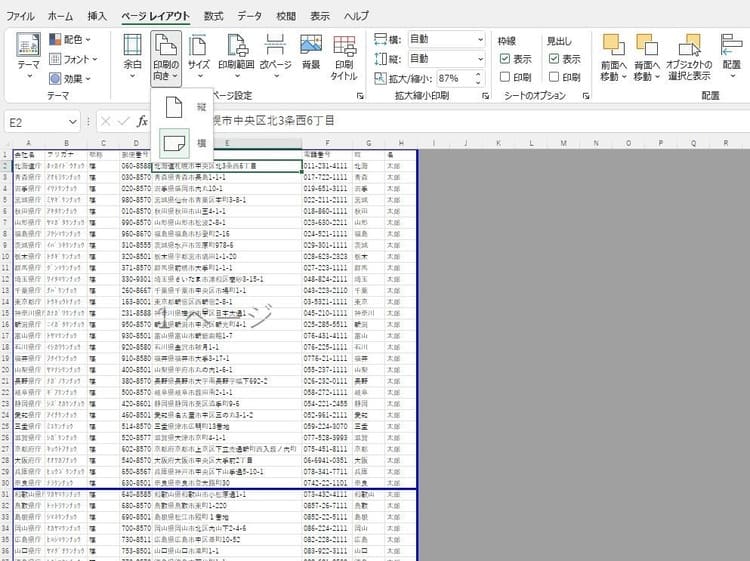Select cell with phone 011-231-4111
The width and height of the screenshot is (750, 561).
pos(327,166)
